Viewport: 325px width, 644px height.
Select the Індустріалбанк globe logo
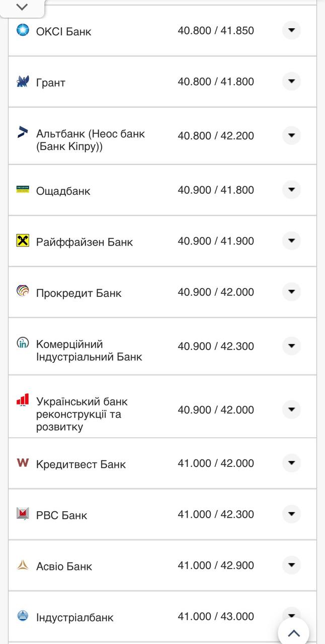[22, 616]
